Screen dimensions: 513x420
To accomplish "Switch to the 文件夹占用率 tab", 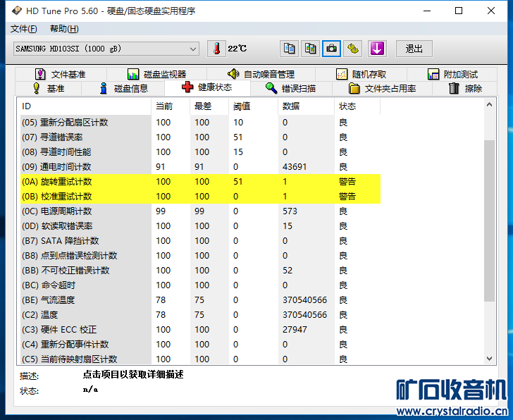I will tap(382, 88).
